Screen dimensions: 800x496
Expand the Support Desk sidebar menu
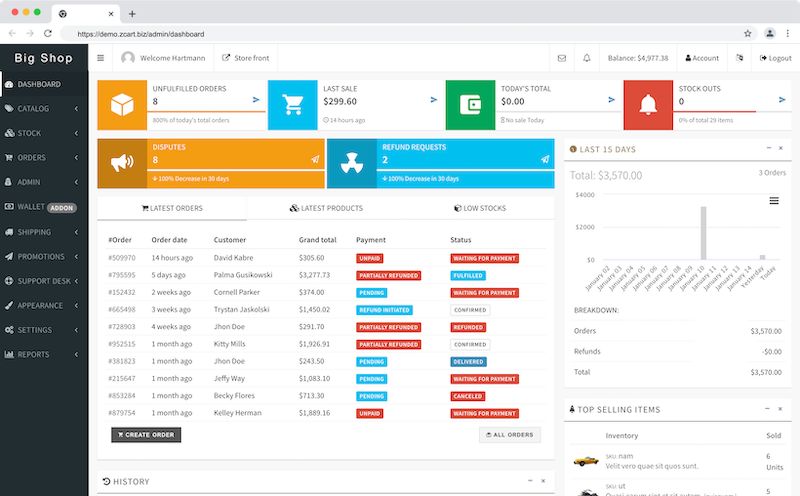coord(44,281)
